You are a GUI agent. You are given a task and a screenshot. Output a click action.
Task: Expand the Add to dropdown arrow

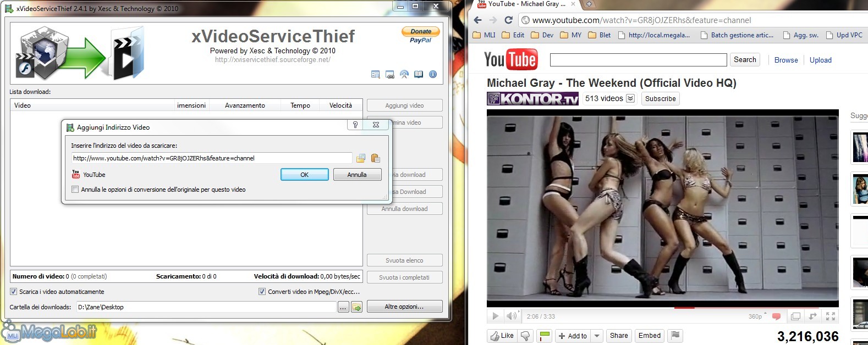[x=597, y=336]
